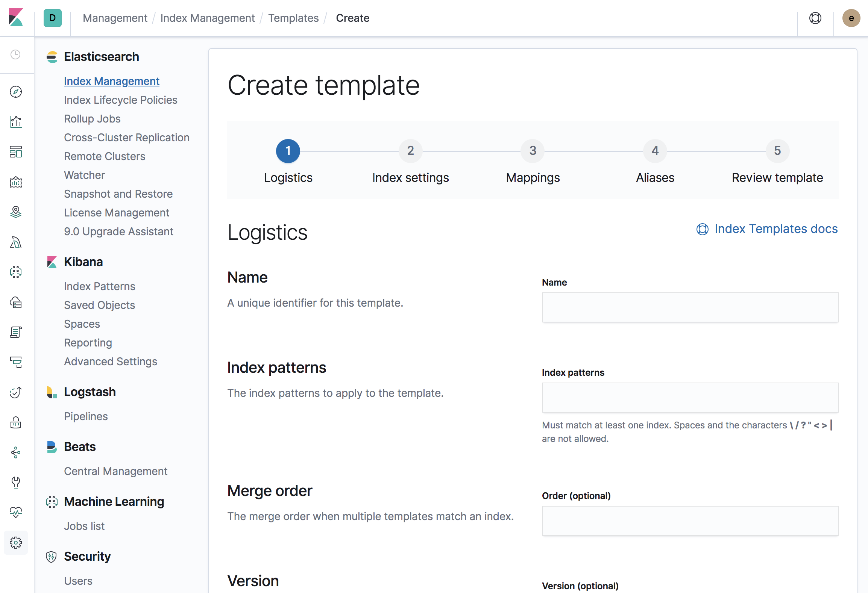Open Index Templates docs link
The height and width of the screenshot is (593, 868).
pos(775,229)
